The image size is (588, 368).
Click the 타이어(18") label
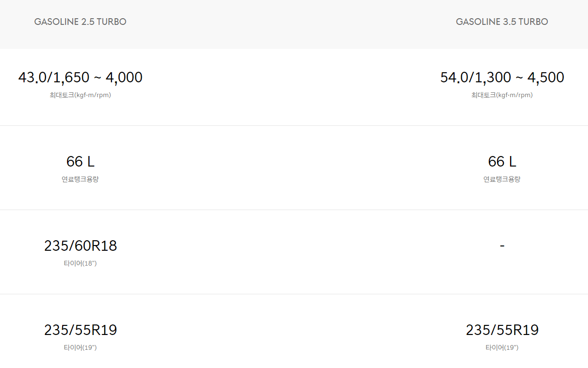tap(80, 264)
